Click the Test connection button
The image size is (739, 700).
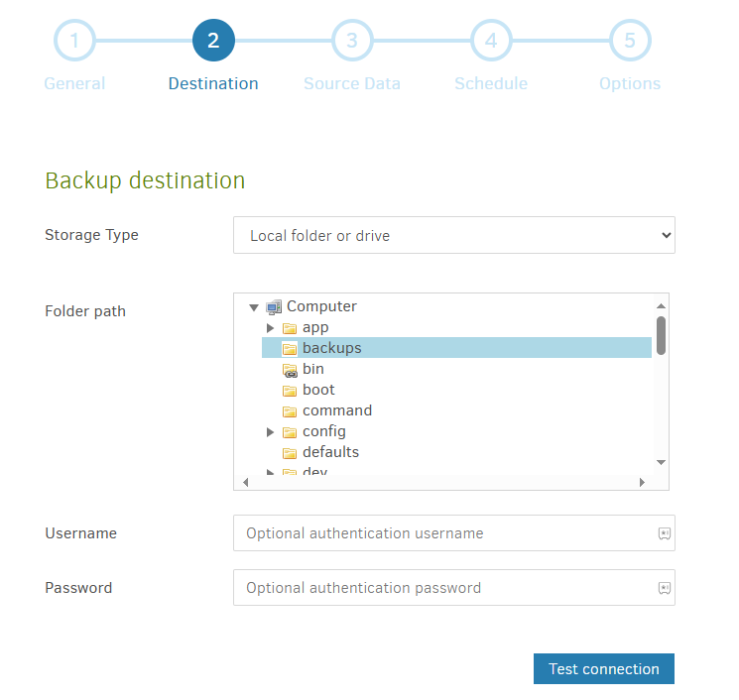tap(603, 669)
